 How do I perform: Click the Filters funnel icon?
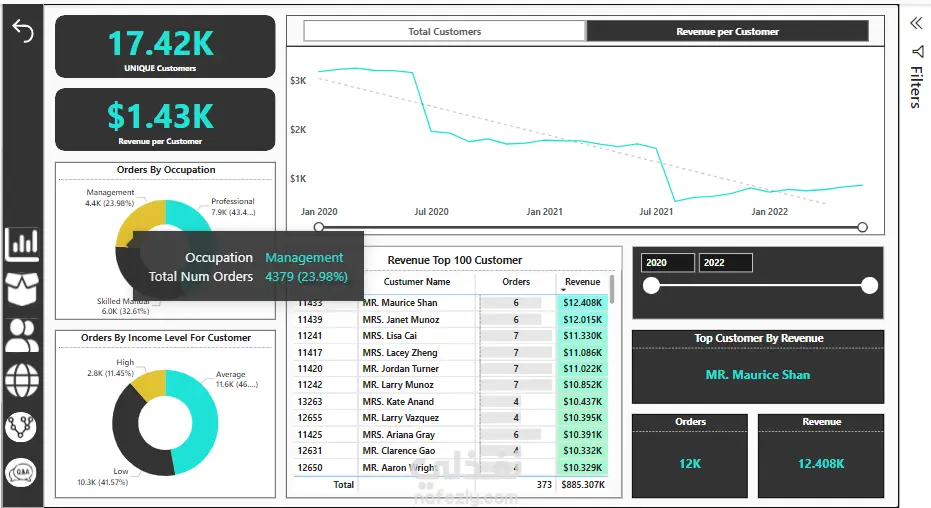917,52
